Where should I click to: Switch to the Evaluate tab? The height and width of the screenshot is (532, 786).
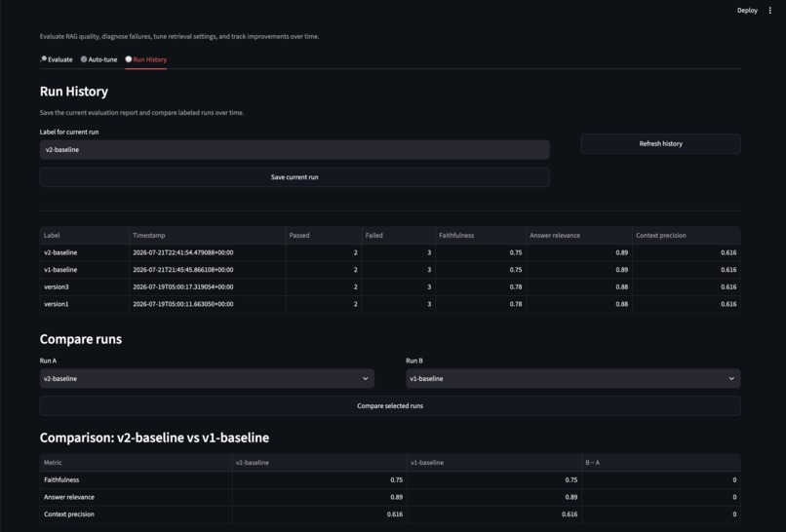(57, 59)
